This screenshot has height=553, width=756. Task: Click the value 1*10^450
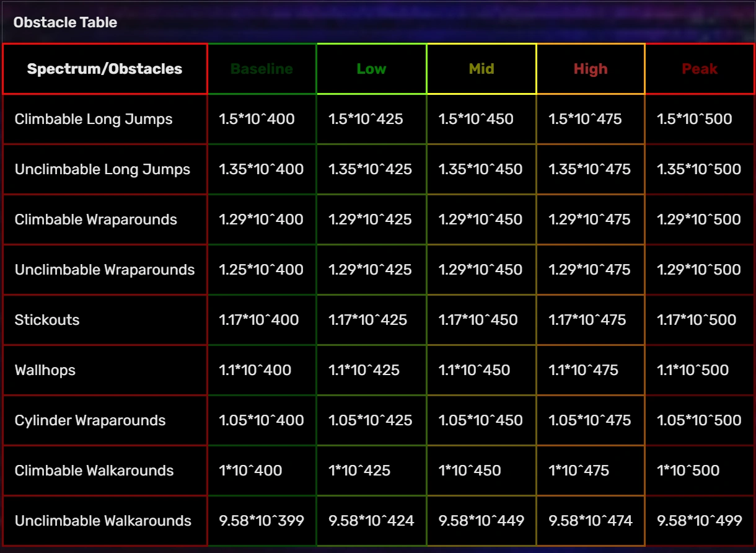click(470, 471)
